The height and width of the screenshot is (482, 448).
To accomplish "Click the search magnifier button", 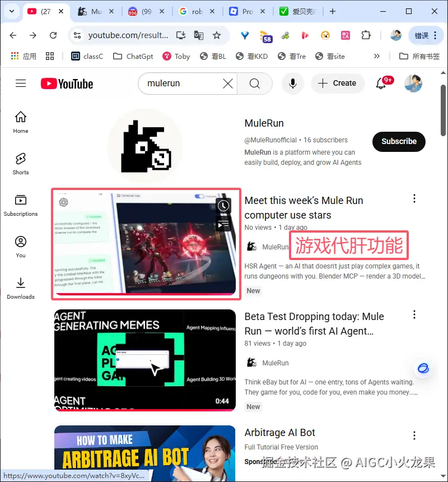I will (255, 84).
